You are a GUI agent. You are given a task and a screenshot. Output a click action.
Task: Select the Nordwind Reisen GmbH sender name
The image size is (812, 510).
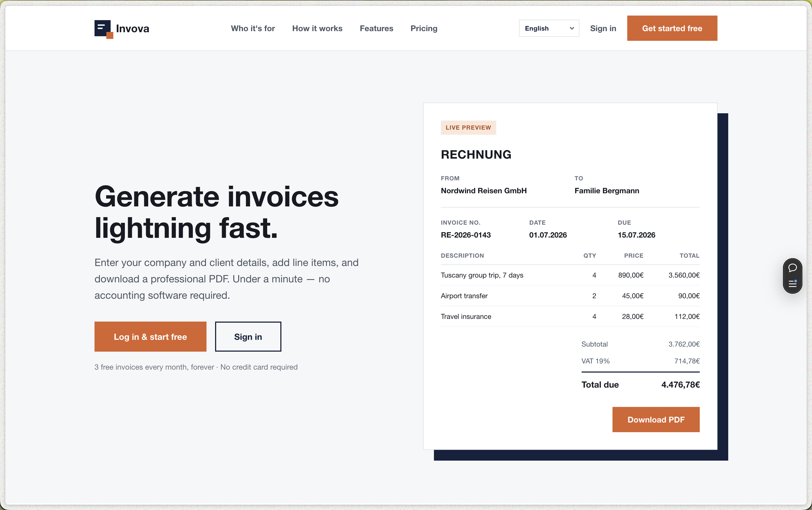pyautogui.click(x=484, y=191)
